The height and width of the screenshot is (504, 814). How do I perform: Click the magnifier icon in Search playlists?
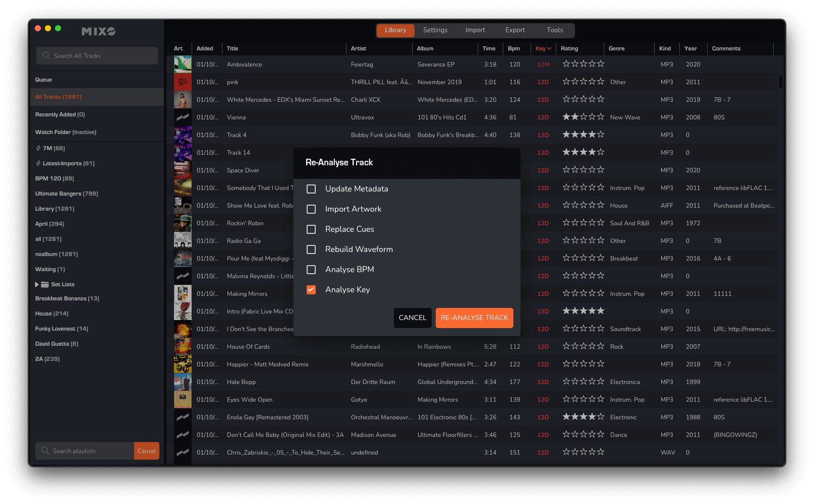[45, 451]
